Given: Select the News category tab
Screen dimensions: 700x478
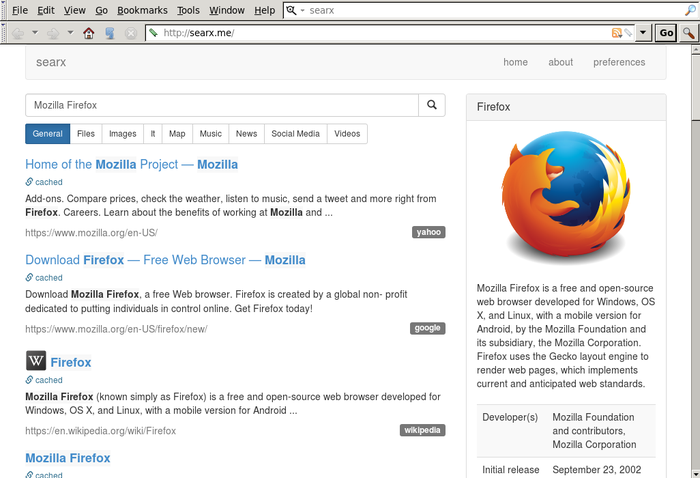Looking at the screenshot, I should [246, 134].
